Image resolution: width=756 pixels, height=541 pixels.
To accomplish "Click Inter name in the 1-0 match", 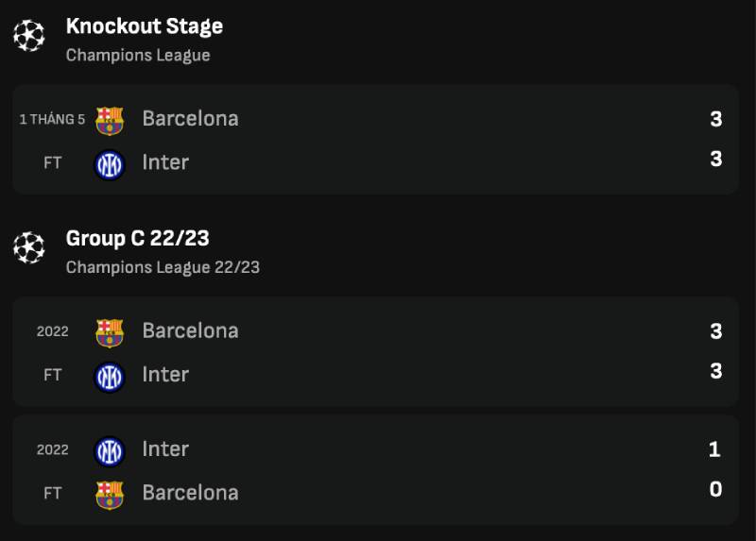I will pyautogui.click(x=165, y=449).
